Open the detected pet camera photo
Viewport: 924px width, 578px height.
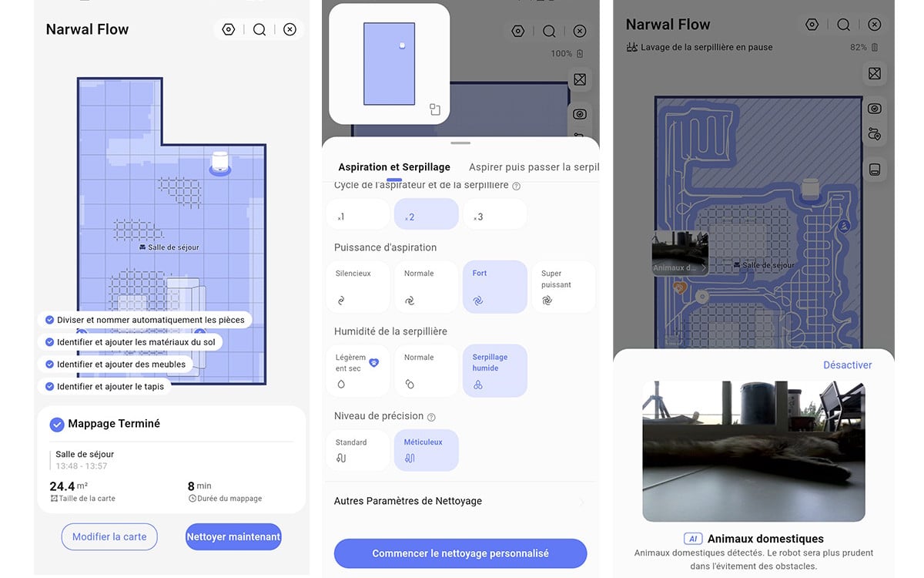pos(754,451)
